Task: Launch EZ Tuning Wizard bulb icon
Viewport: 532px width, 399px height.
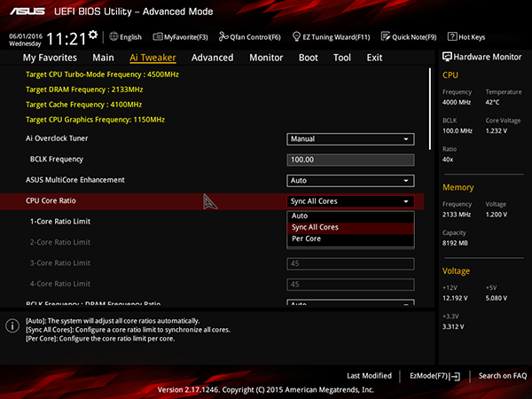Action: pos(296,36)
